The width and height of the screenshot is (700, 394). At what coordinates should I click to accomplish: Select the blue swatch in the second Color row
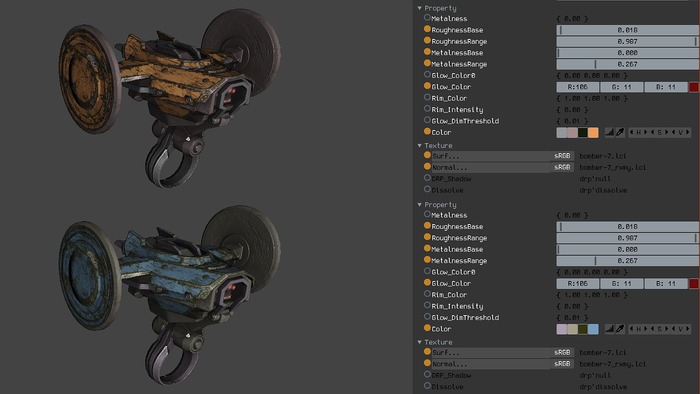(593, 329)
